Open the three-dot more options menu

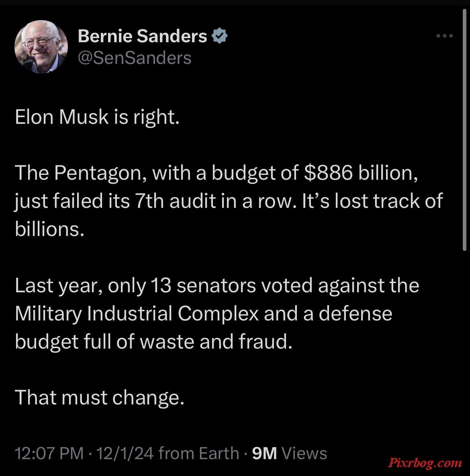(x=445, y=36)
